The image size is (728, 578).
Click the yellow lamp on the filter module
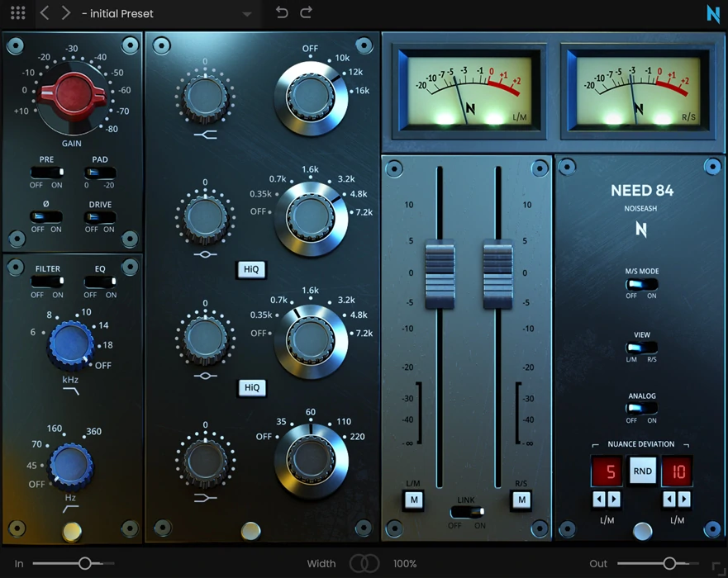pos(73,532)
